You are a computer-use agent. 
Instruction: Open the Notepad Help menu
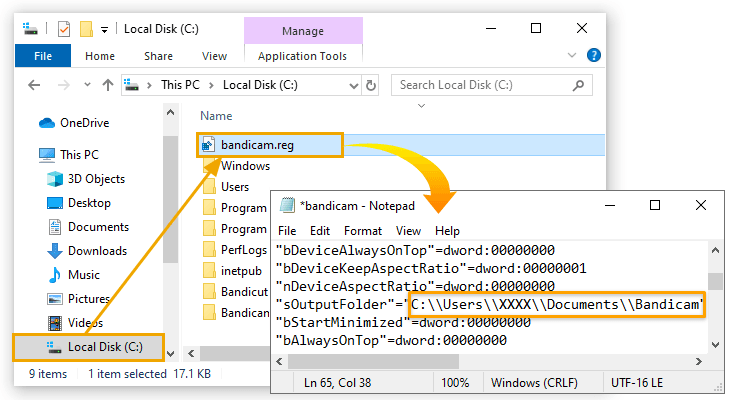tap(447, 231)
